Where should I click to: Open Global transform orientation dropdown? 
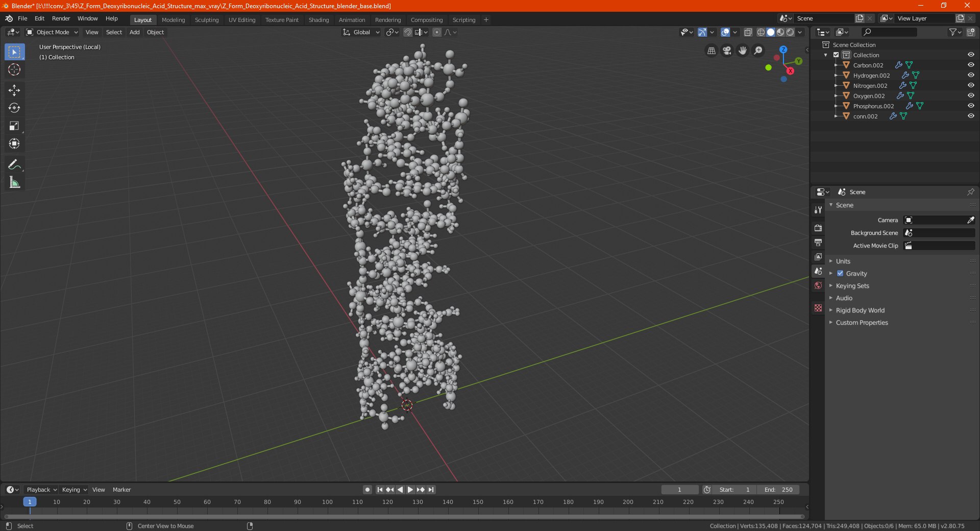361,32
